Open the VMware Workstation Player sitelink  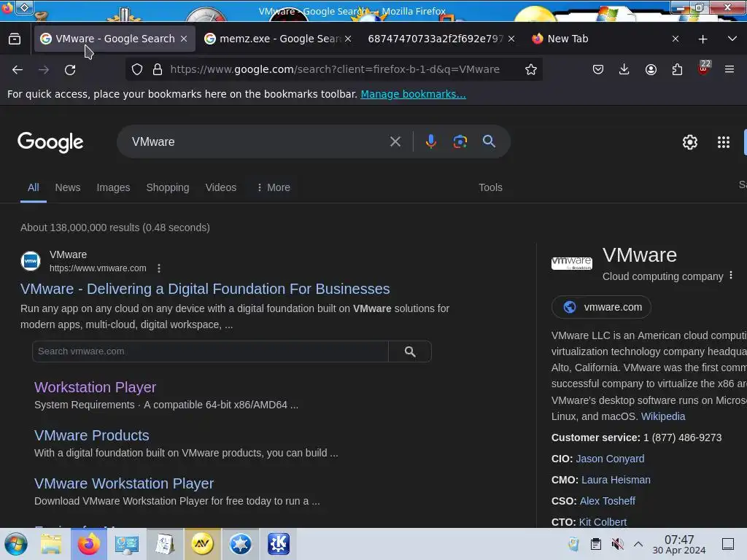[124, 483]
